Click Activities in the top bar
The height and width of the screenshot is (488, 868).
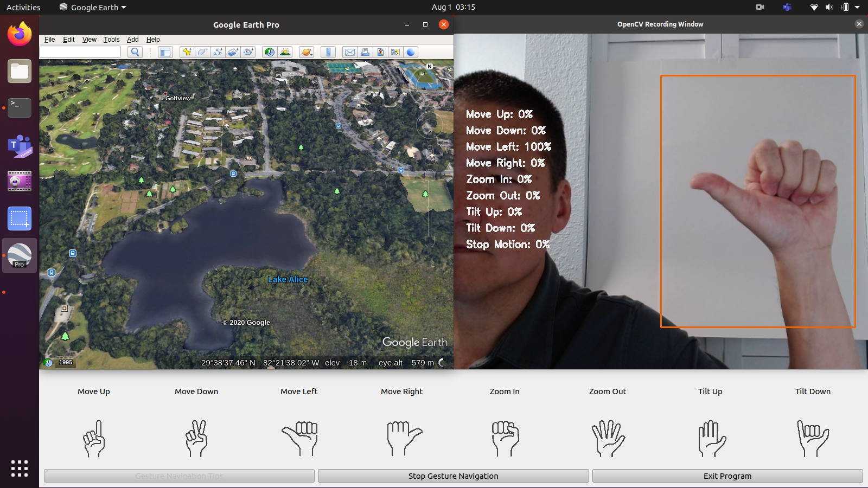click(x=23, y=7)
